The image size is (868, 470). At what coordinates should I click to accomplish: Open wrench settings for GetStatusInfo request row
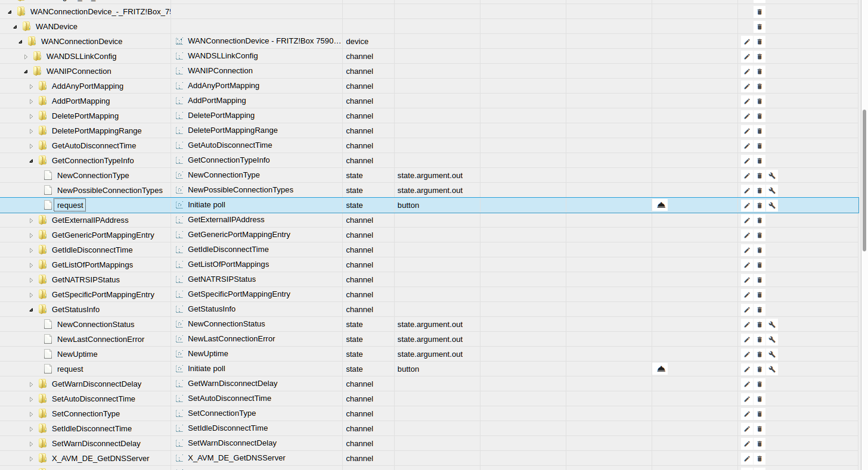coord(772,369)
